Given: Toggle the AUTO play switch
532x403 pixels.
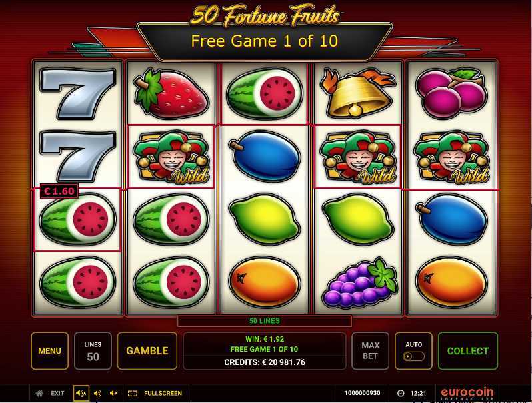Looking at the screenshot, I should [x=413, y=356].
